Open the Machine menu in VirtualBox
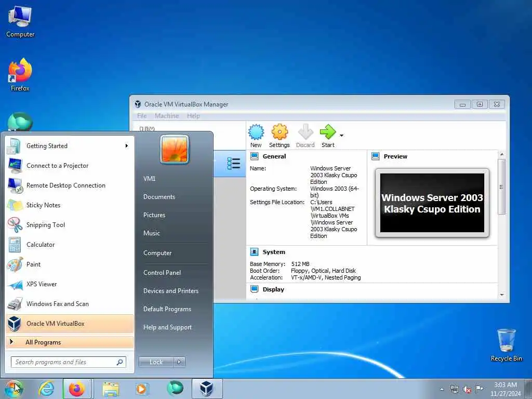The width and height of the screenshot is (532, 399). click(x=167, y=116)
